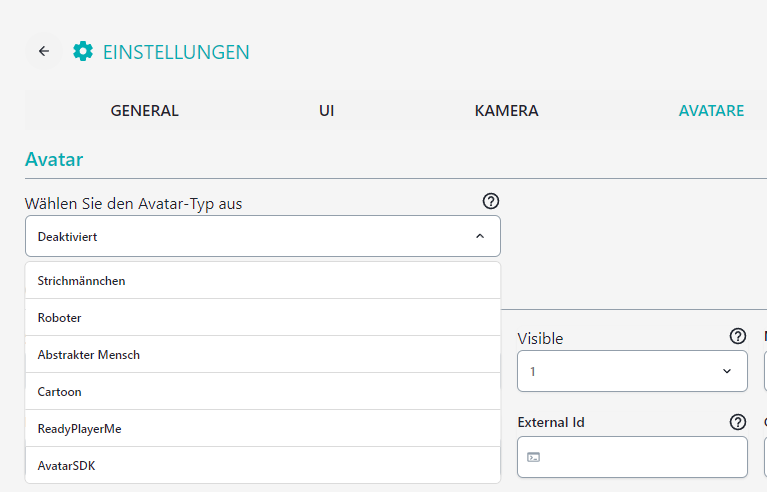This screenshot has width=767, height=492.
Task: Collapse the Deaktiviert avatar type dropdown
Action: pos(263,236)
